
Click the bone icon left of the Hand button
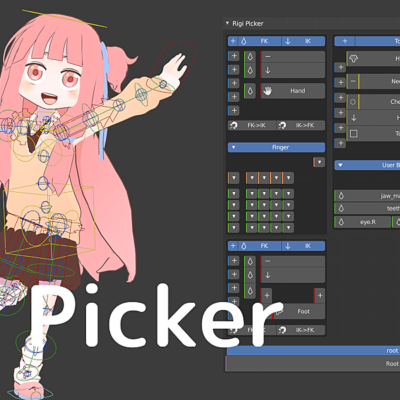point(250,91)
